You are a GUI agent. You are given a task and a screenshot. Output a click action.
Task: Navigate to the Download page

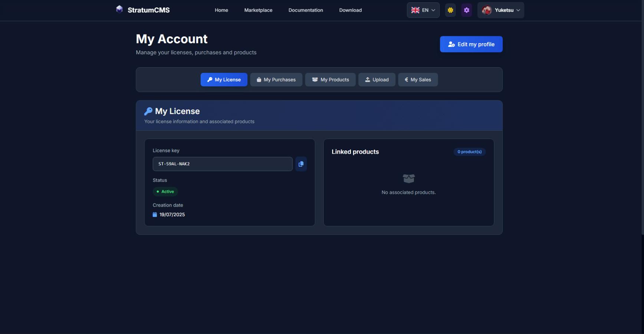350,10
